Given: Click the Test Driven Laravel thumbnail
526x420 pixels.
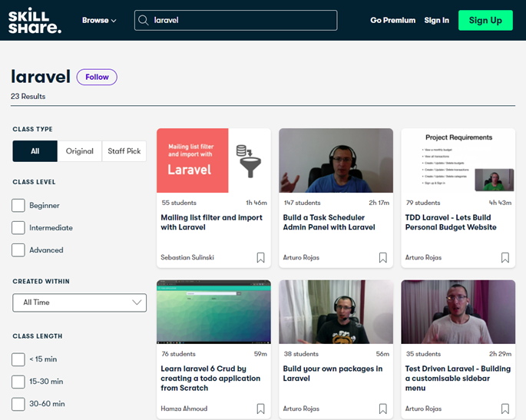Looking at the screenshot, I should (x=458, y=312).
